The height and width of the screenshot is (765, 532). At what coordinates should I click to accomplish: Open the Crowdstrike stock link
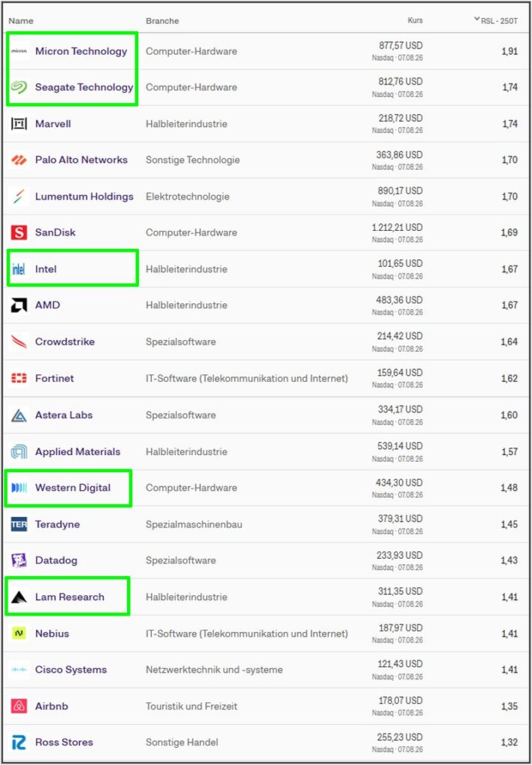65,342
